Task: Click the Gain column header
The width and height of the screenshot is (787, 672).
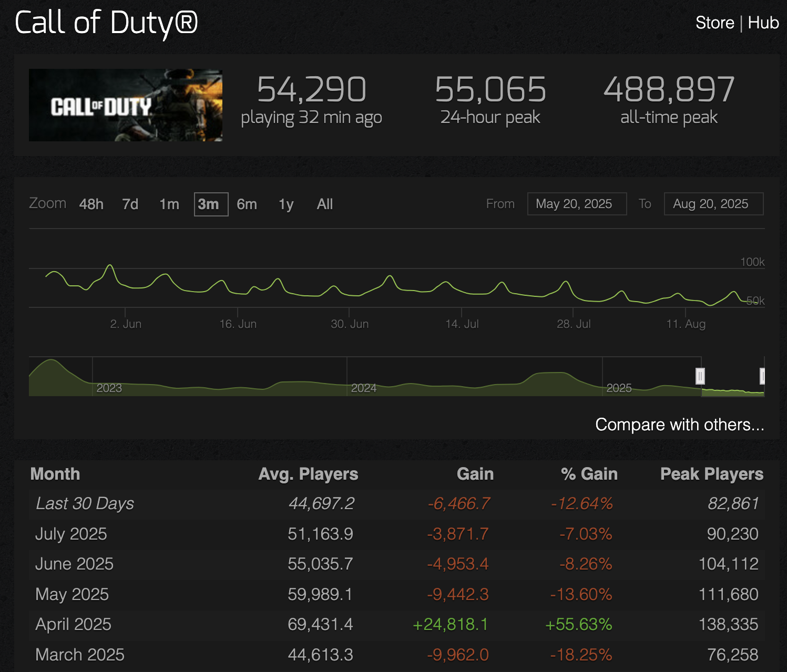Action: pyautogui.click(x=475, y=474)
